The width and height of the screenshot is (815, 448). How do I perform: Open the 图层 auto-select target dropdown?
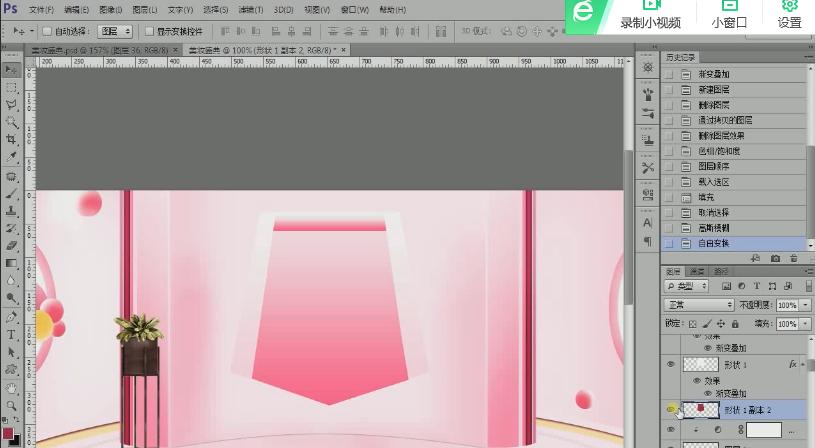(116, 32)
